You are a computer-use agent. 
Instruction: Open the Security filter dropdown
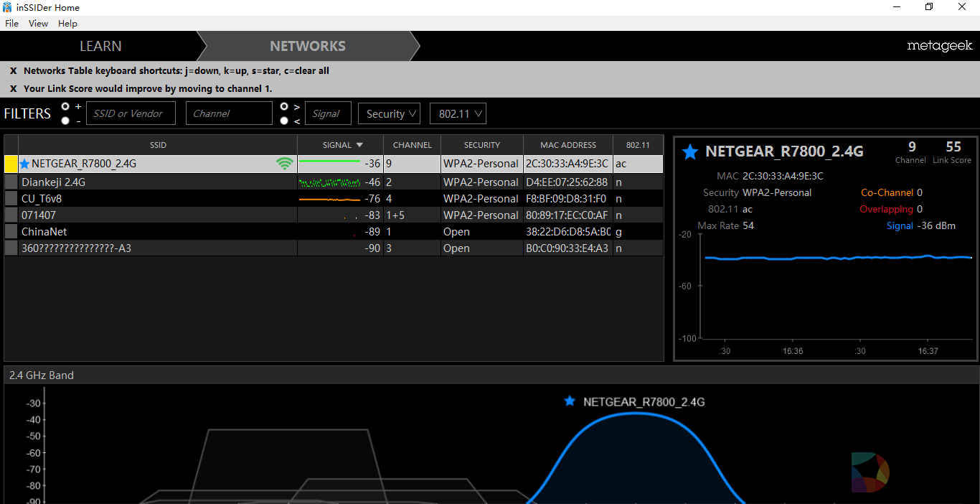[x=390, y=113]
